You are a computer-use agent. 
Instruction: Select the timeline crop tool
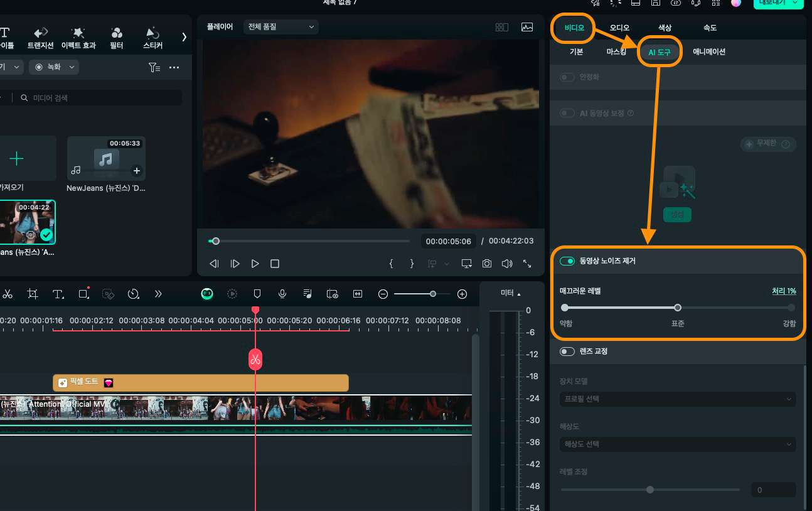click(x=33, y=294)
